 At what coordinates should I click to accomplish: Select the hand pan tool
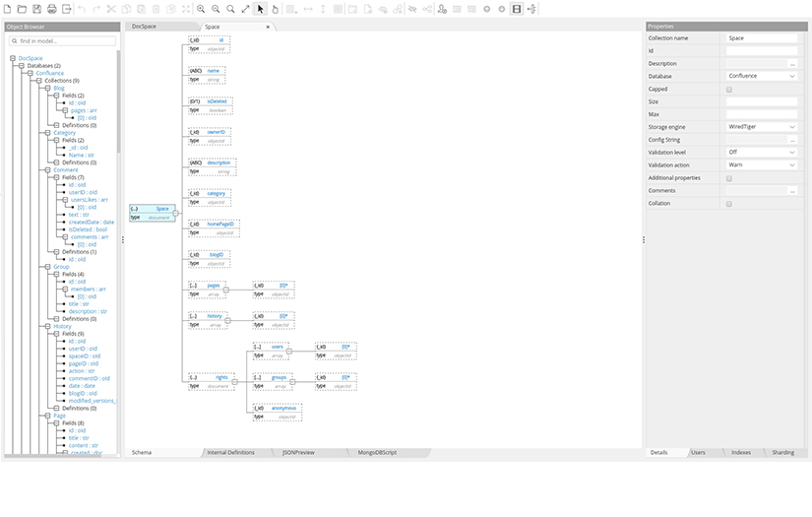pyautogui.click(x=275, y=9)
